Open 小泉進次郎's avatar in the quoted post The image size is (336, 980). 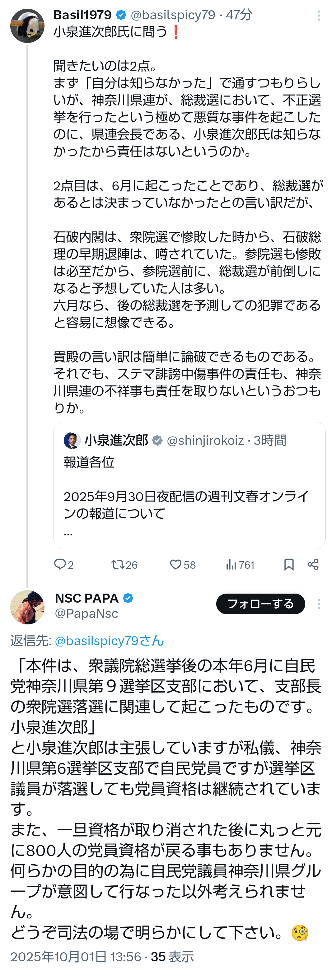click(x=72, y=441)
